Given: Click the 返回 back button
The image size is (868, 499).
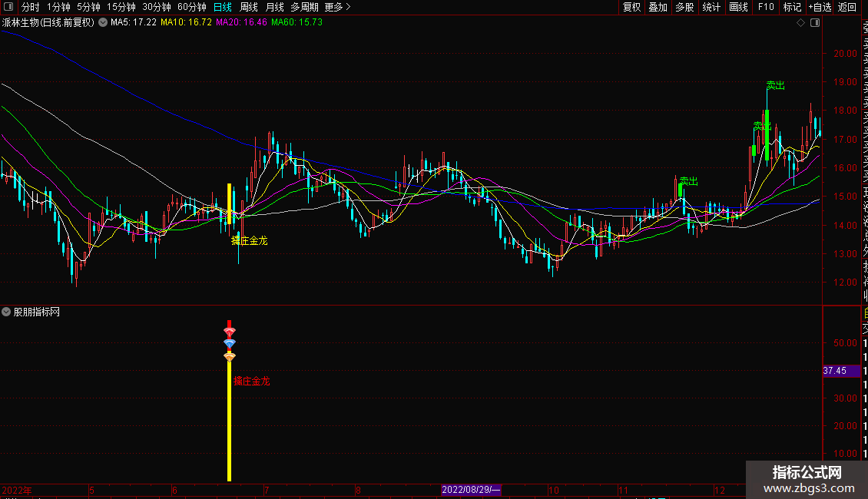Looking at the screenshot, I should (x=847, y=7).
